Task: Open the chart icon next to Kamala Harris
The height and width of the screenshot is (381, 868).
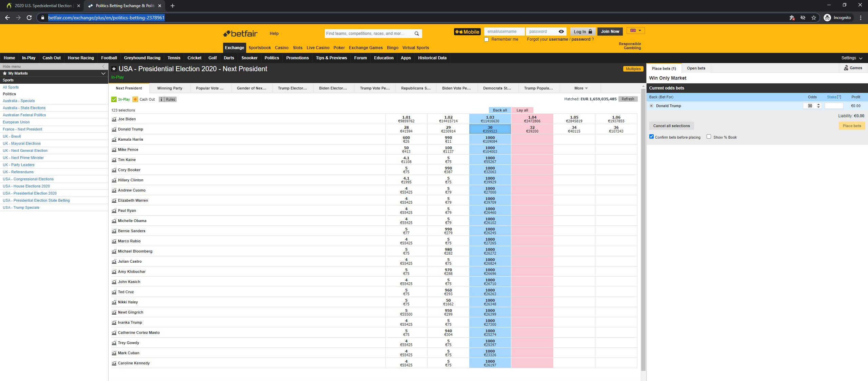Action: coord(114,139)
